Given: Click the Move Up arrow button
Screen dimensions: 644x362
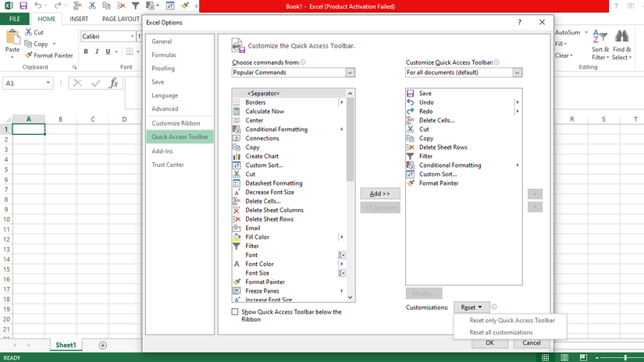Looking at the screenshot, I should click(535, 193).
